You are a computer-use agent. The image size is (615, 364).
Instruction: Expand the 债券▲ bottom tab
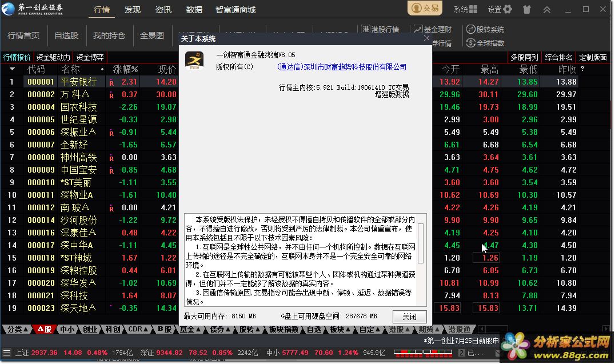click(x=220, y=329)
